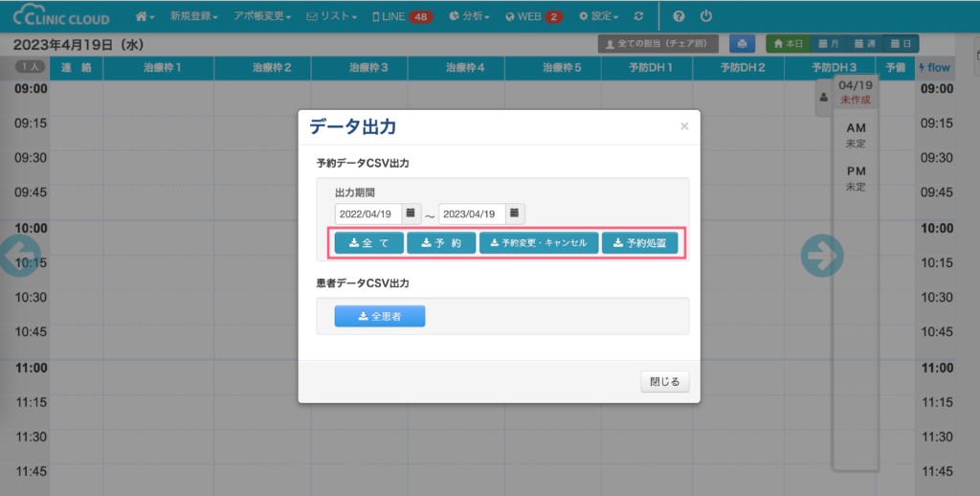Open start date calendar picker icon
This screenshot has height=496, width=980.
tap(410, 214)
